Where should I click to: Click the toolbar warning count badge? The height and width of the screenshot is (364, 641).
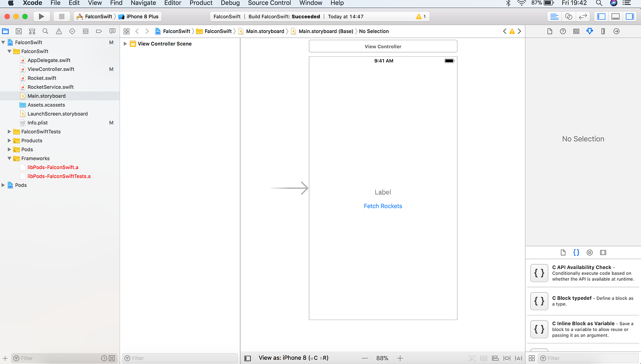421,16
